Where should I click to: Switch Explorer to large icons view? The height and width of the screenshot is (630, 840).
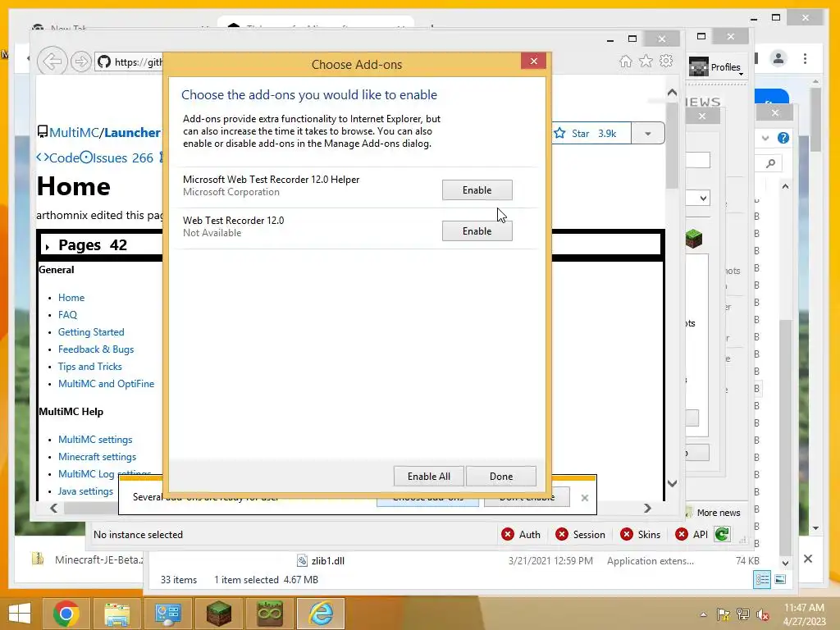[781, 579]
